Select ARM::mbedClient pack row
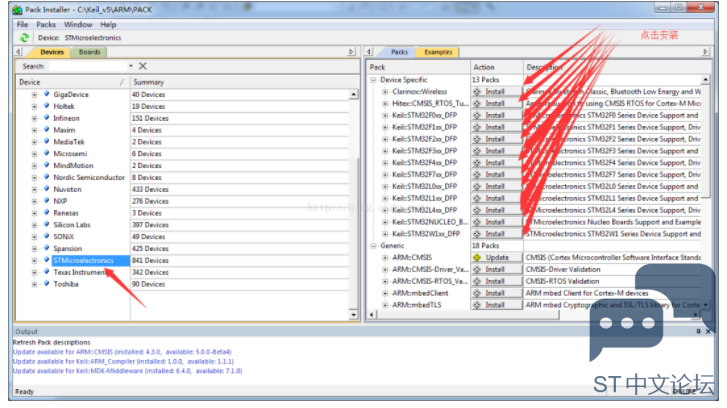Screen dimensions: 727x408 pos(536,293)
